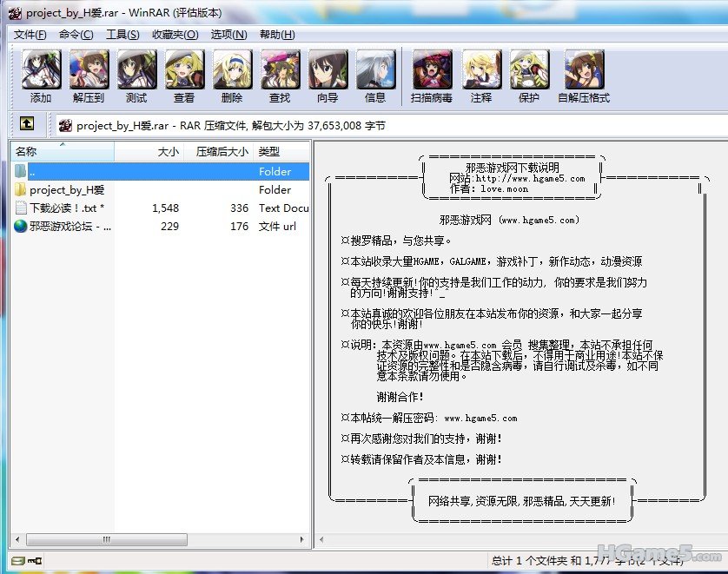Click the 查找 (Find) toolbar icon
Image resolution: width=728 pixels, height=574 pixels.
click(280, 69)
